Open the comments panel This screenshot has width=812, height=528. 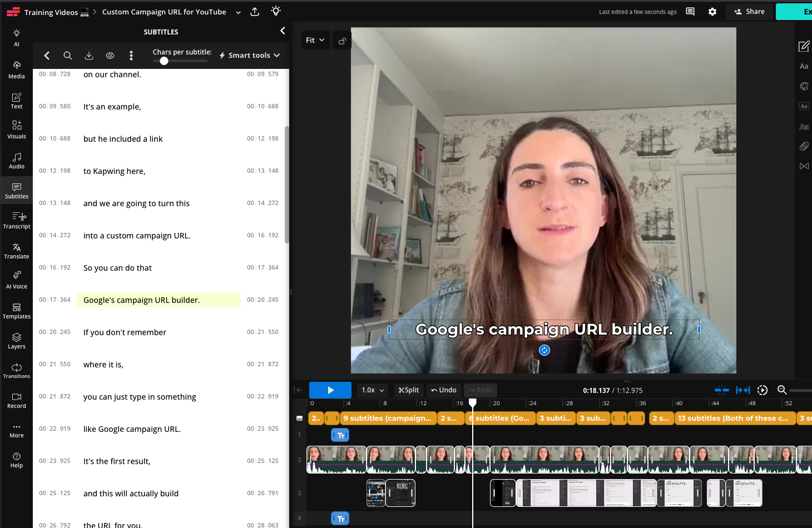pos(690,12)
